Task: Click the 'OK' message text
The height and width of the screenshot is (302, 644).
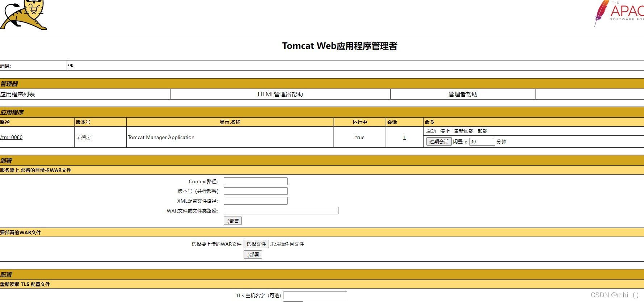Action: click(x=71, y=66)
